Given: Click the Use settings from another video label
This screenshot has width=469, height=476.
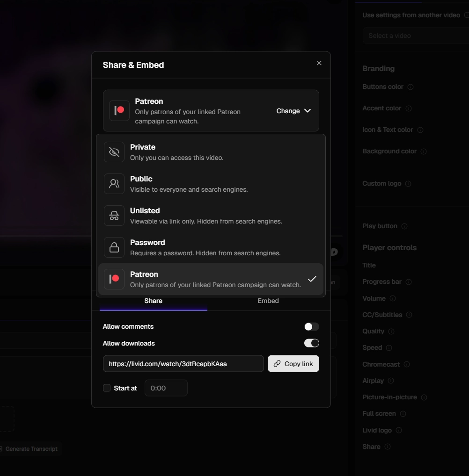Looking at the screenshot, I should 411,15.
